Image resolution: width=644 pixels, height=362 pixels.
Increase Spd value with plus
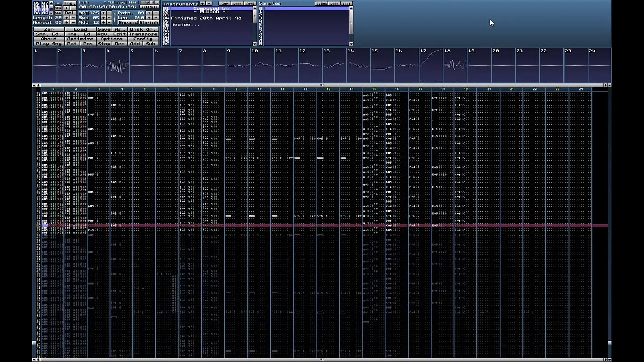(103, 18)
